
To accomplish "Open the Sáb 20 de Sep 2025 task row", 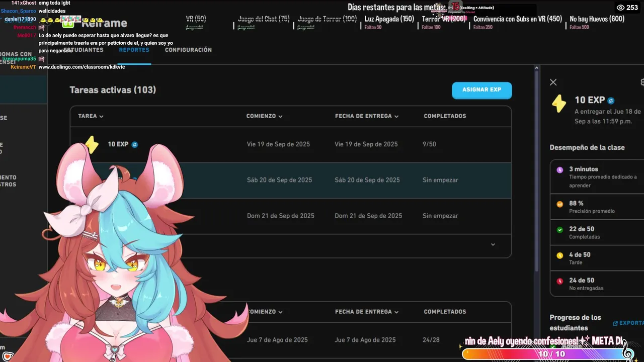I will [291, 180].
